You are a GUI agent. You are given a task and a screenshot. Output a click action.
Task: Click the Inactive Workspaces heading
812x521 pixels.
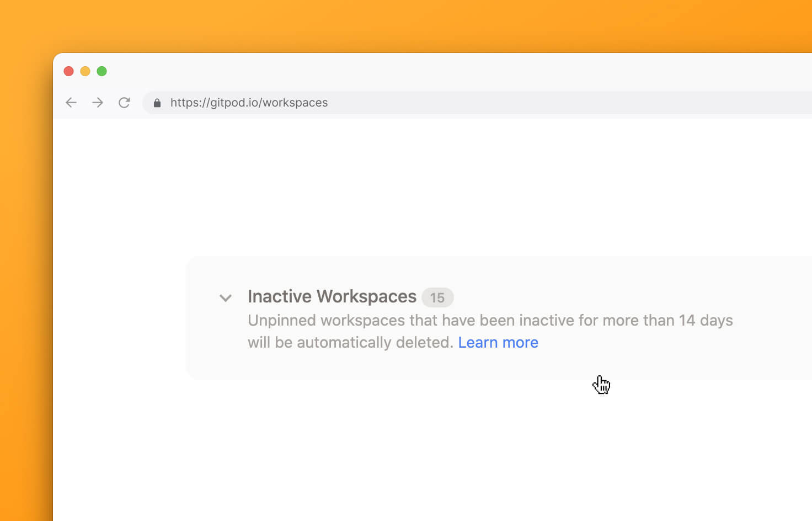[x=332, y=296]
